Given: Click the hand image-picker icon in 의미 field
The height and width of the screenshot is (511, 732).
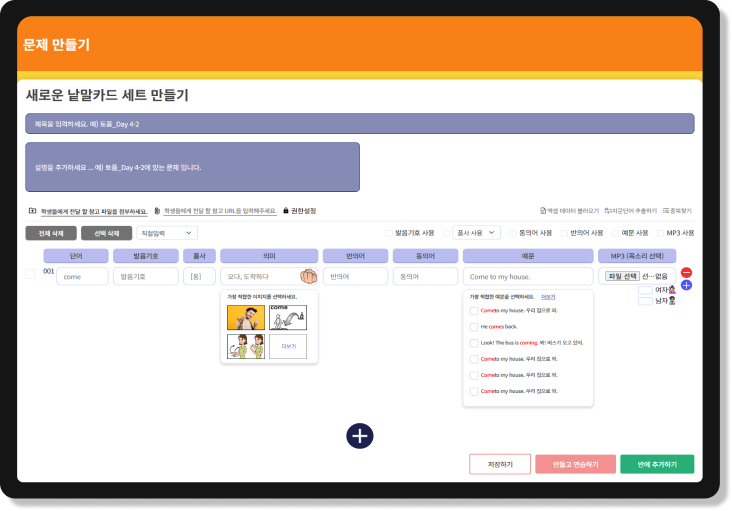Looking at the screenshot, I should click(309, 276).
